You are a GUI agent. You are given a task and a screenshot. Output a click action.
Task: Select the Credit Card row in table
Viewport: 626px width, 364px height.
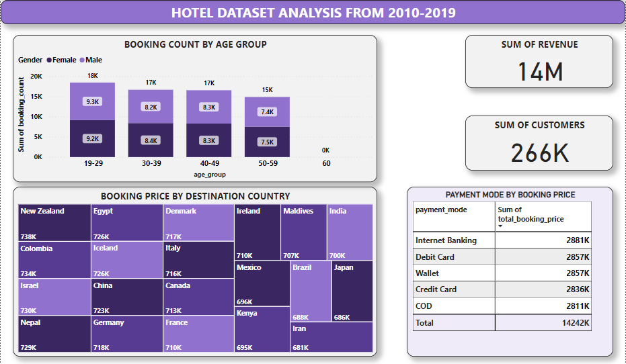tap(502, 289)
